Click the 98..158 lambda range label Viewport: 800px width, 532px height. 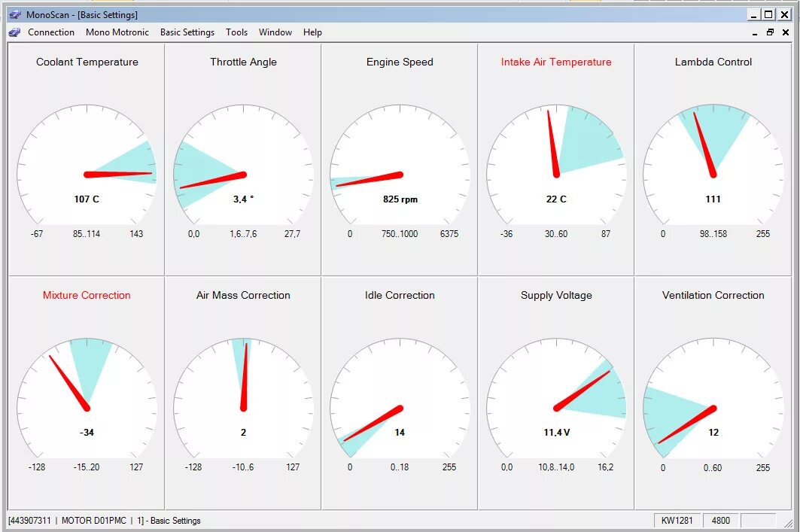tap(713, 234)
